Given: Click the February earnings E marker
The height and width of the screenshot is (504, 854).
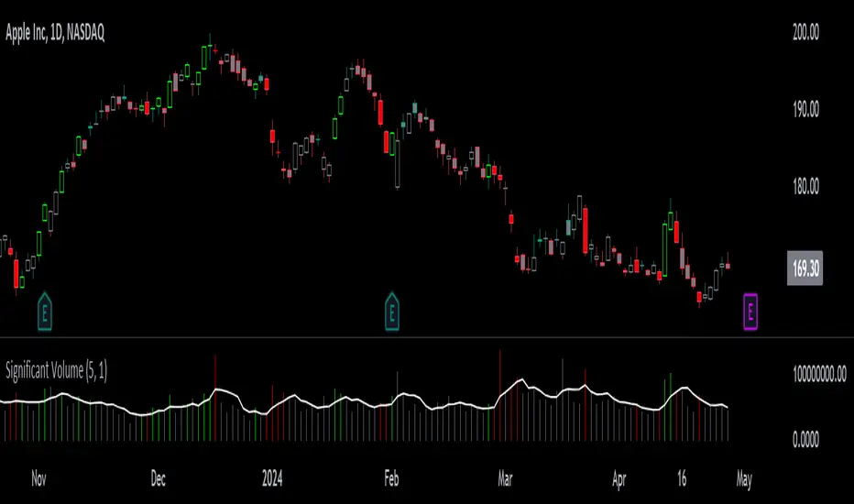Looking at the screenshot, I should click(x=391, y=312).
